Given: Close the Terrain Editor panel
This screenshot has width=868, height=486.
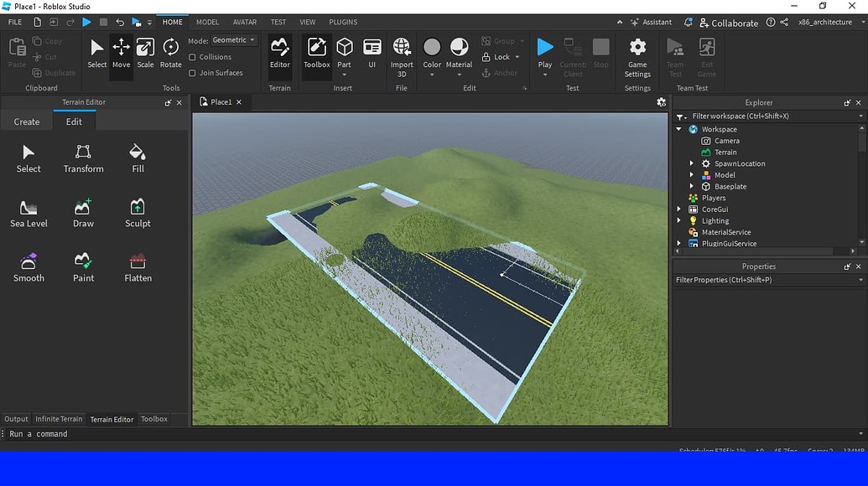Looking at the screenshot, I should click(x=179, y=103).
